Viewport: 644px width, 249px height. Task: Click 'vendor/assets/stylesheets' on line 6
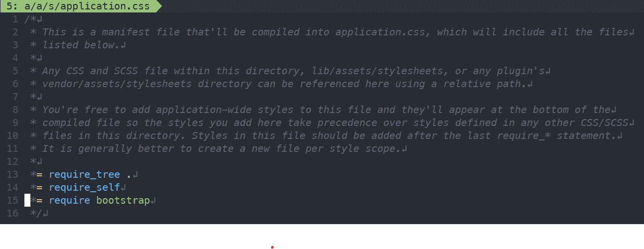click(x=117, y=84)
